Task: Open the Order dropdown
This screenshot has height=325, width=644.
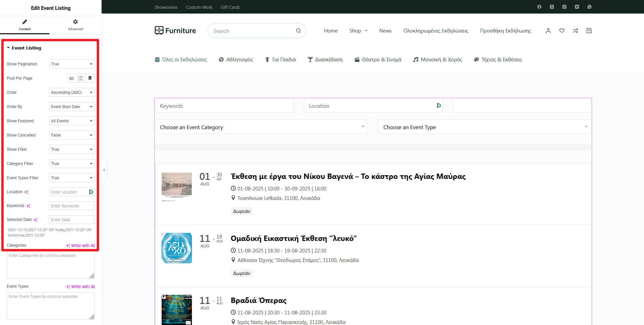Action: point(72,93)
